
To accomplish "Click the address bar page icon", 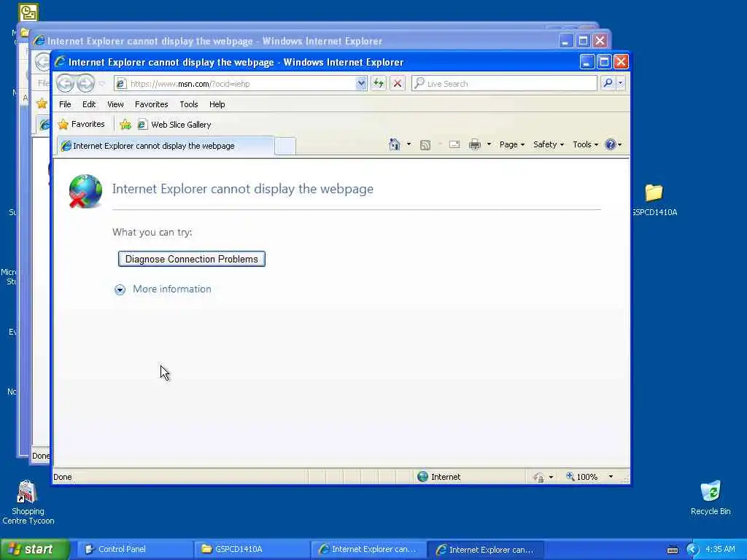I will [x=121, y=84].
